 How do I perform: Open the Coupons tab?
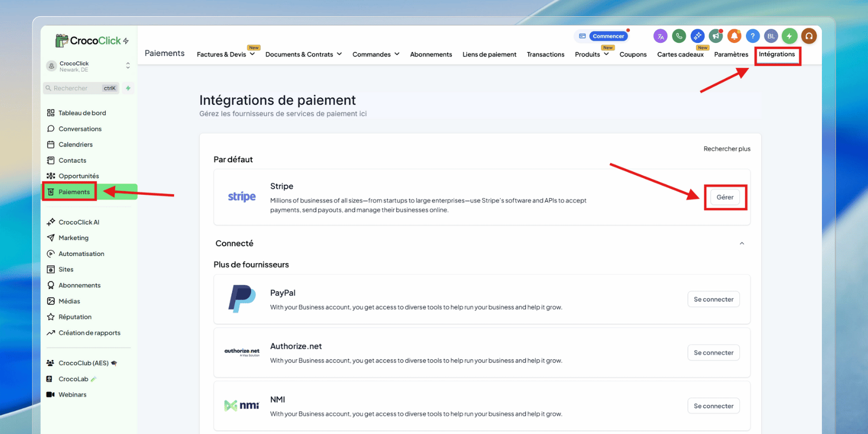pos(633,54)
